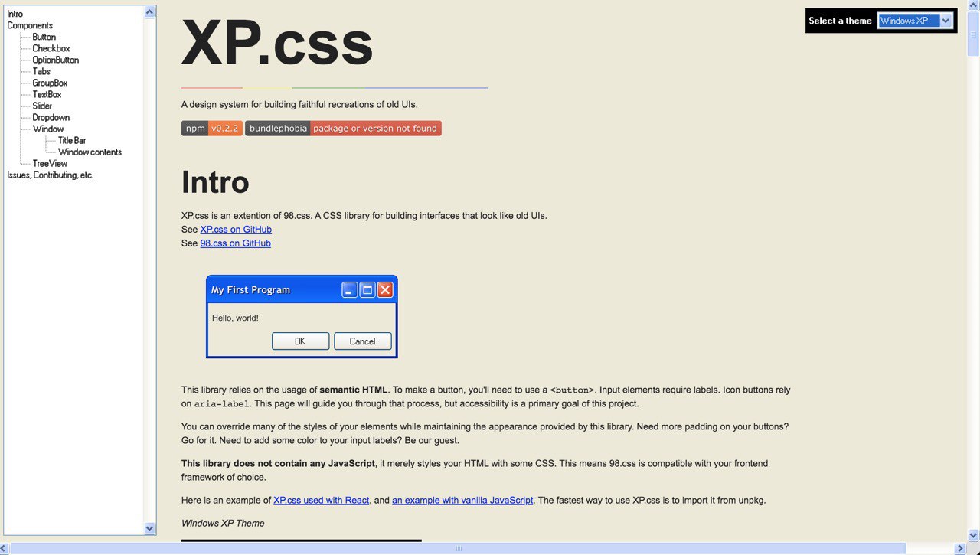Open the Select a theme dropdown
This screenshot has height=555, width=980.
point(915,21)
